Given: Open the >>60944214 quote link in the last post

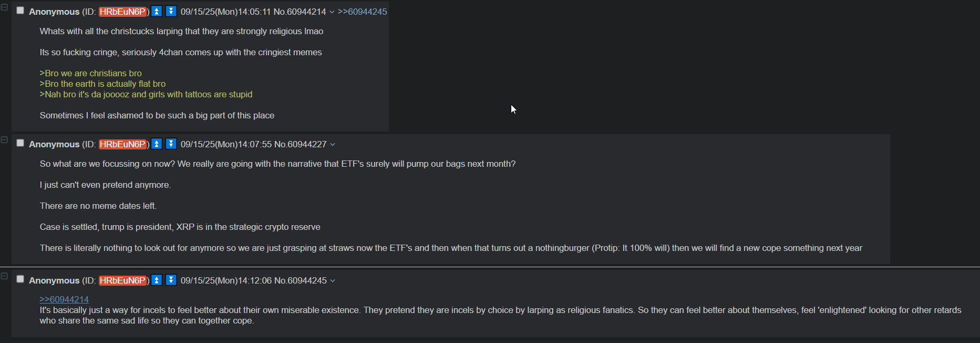Looking at the screenshot, I should (64, 299).
